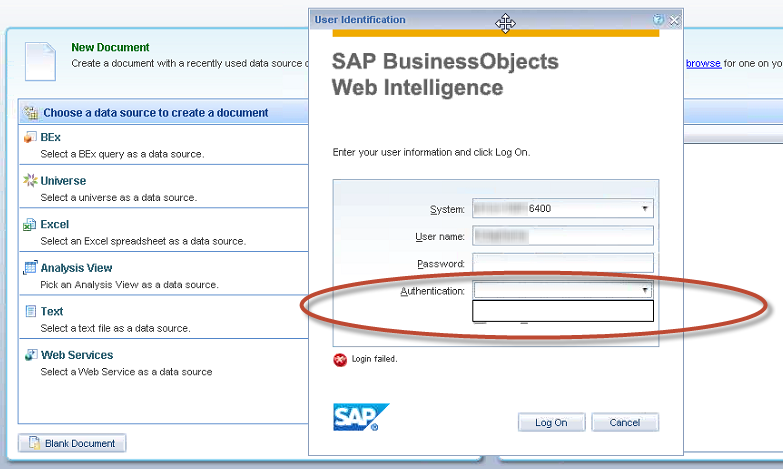Select the Analysis View icon
The width and height of the screenshot is (784, 469).
[30, 268]
